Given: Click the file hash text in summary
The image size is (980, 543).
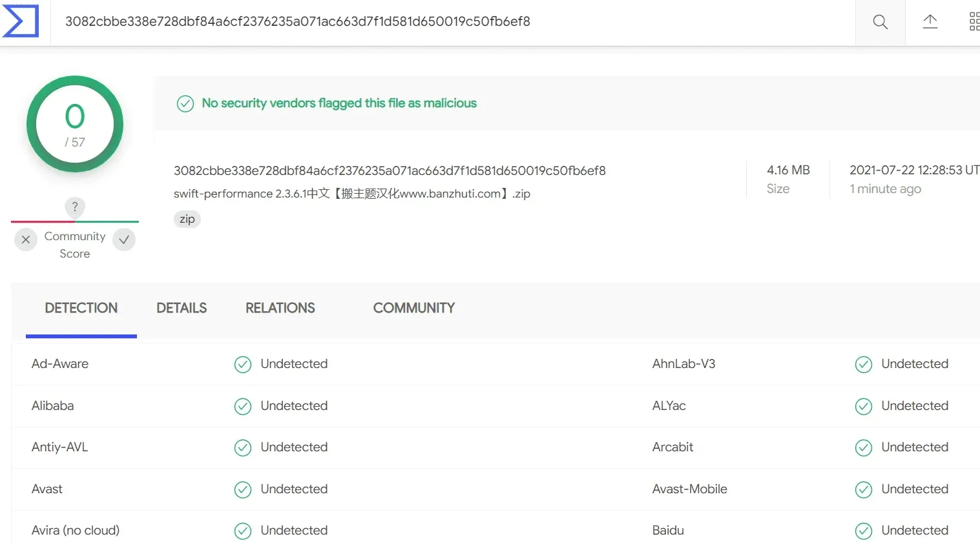Looking at the screenshot, I should click(390, 170).
